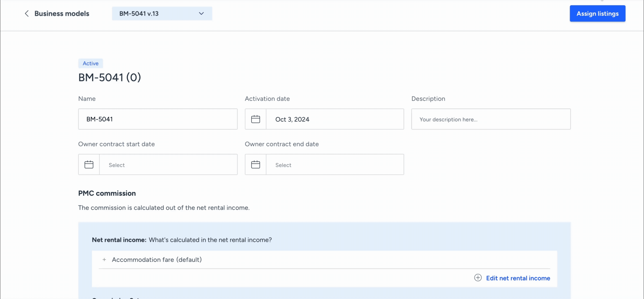Select the Owner contract end date field
This screenshot has height=299, width=644.
point(335,165)
